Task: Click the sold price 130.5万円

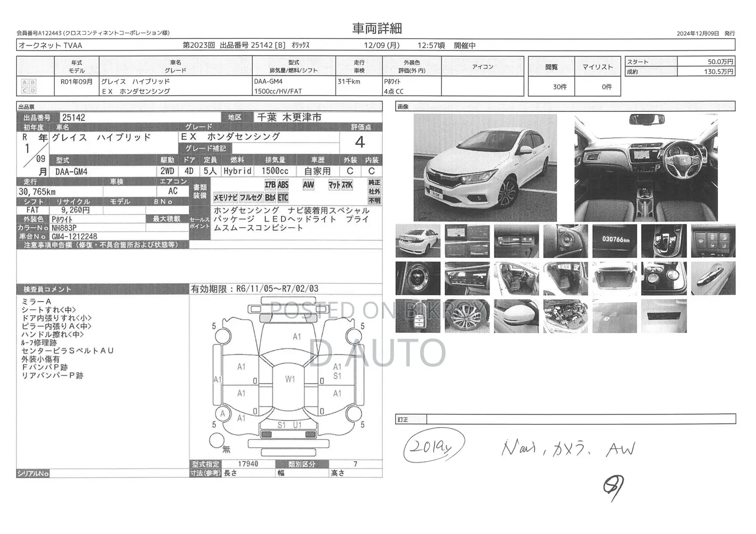Action: point(719,72)
